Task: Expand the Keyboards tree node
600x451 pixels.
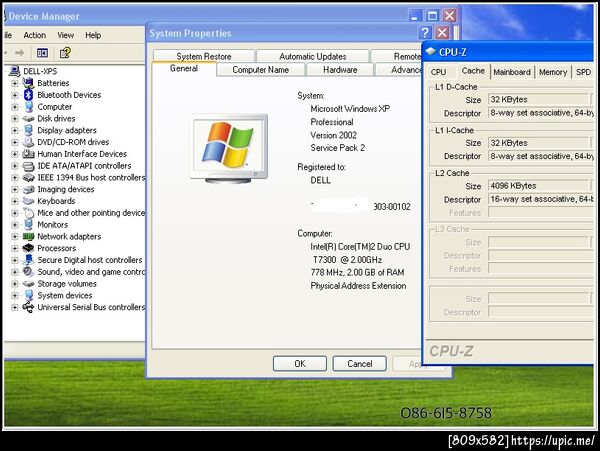Action: [x=15, y=201]
